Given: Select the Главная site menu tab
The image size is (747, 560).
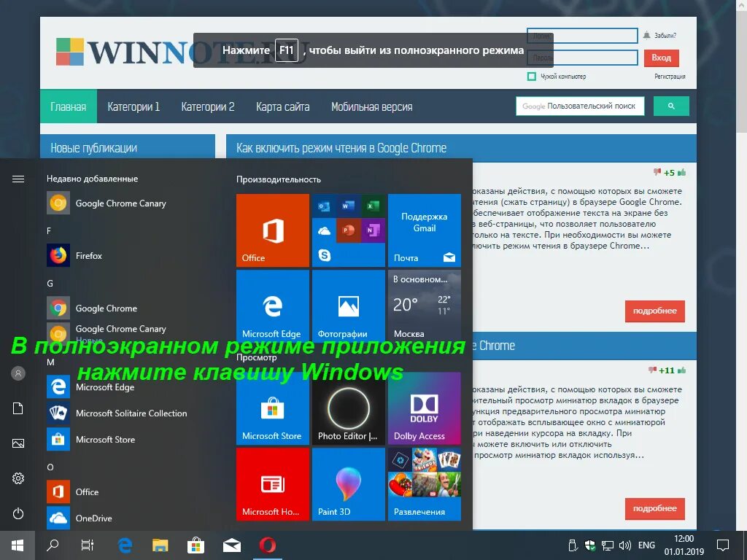Looking at the screenshot, I should click(68, 106).
